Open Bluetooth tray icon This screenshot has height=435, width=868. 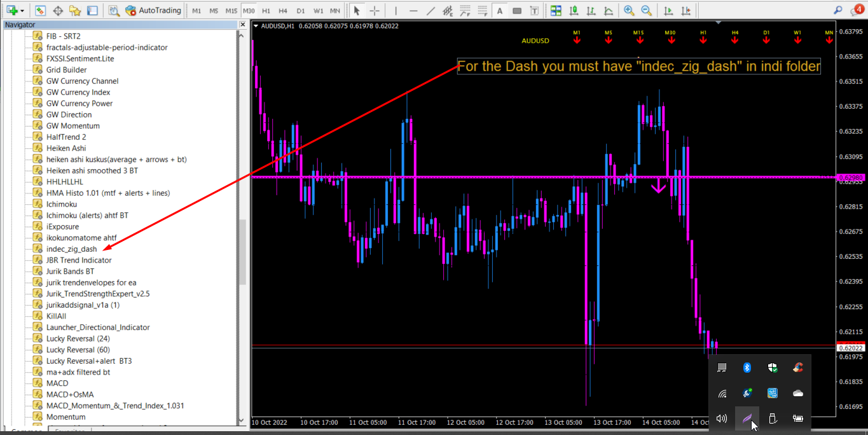[747, 368]
